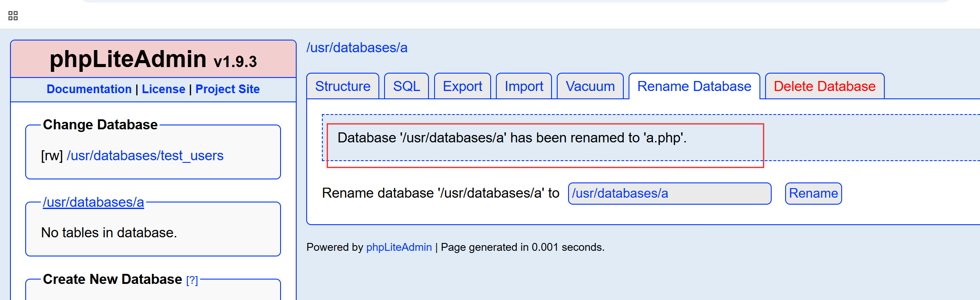Click the 'has been renamed to a.php' confirmation message

coord(512,138)
